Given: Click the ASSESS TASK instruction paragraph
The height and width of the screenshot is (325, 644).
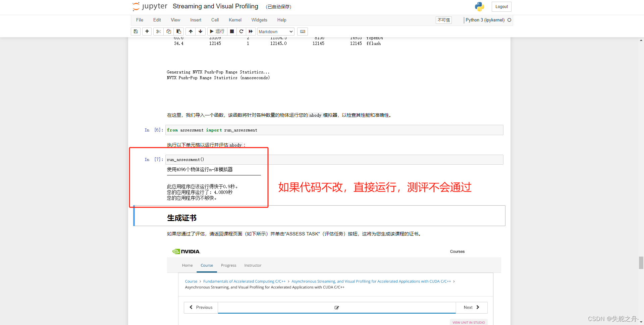Looking at the screenshot, I should click(294, 234).
